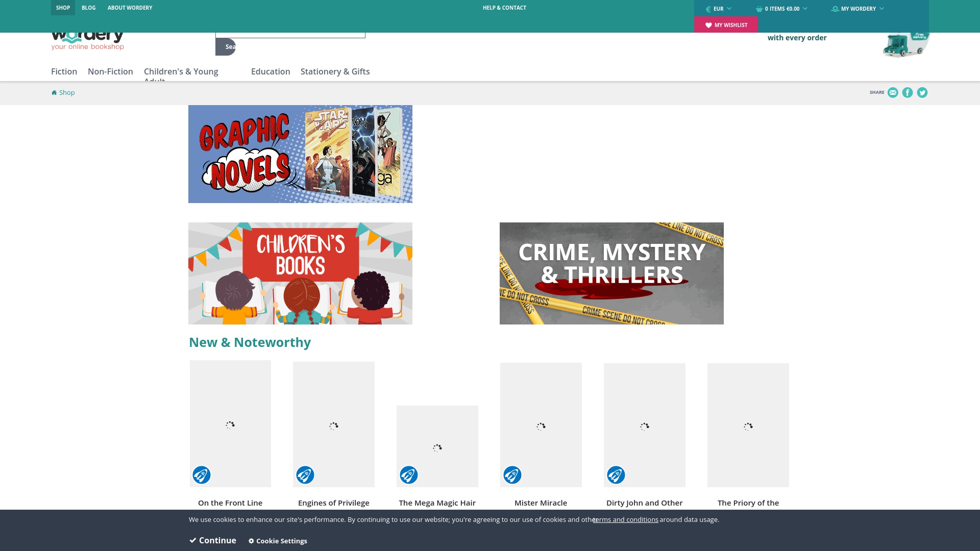Viewport: 980px width, 551px height.
Task: Click rocket badge on Mister Miracle
Action: (x=512, y=475)
